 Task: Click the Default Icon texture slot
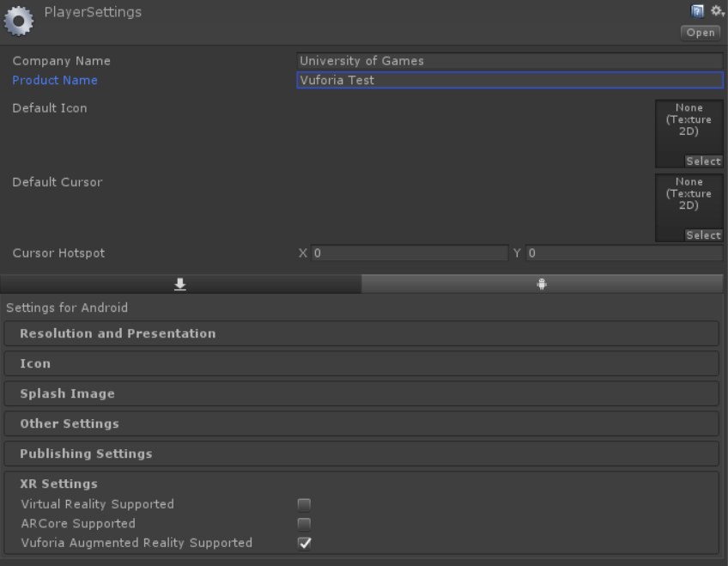(689, 134)
